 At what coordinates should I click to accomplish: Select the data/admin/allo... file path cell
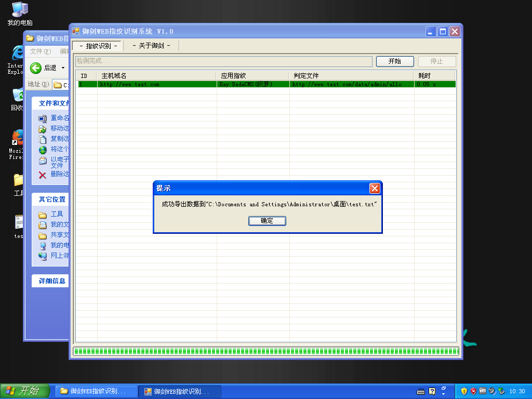point(352,84)
